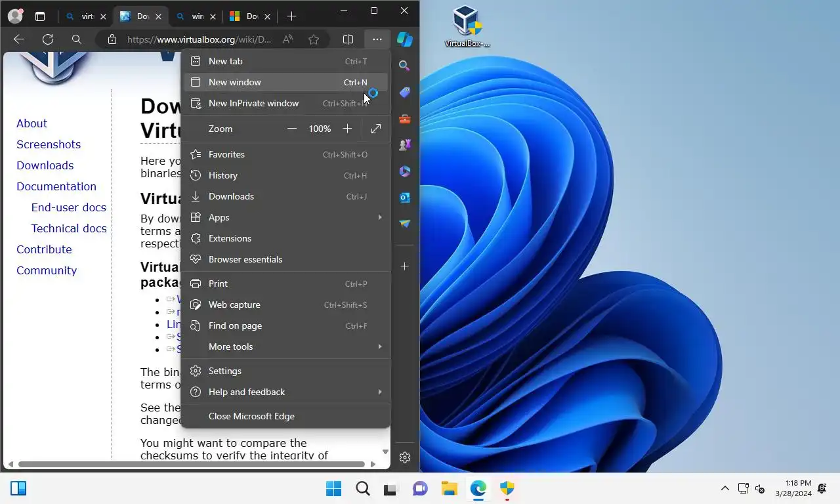Open Extensions from the menu

[285, 238]
